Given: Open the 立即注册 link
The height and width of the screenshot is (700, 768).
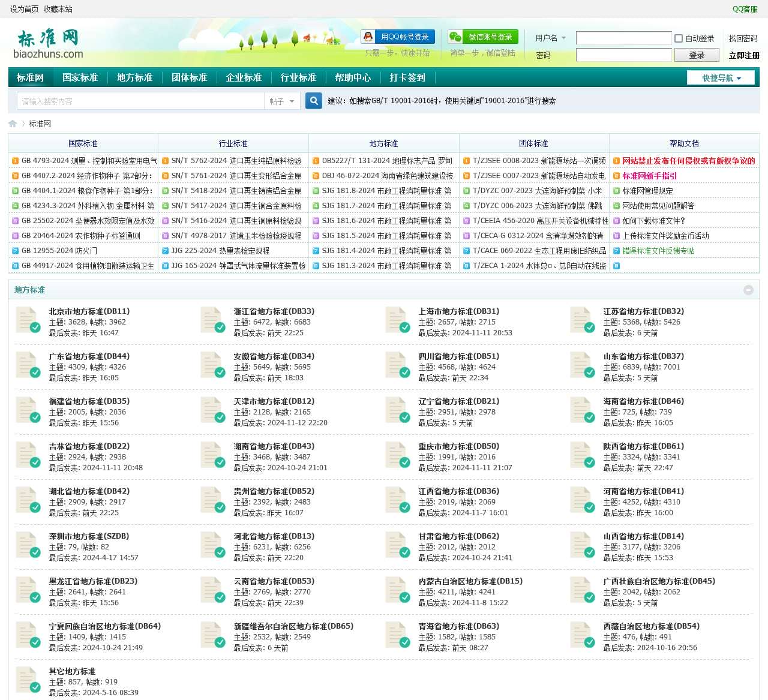Looking at the screenshot, I should 743,55.
